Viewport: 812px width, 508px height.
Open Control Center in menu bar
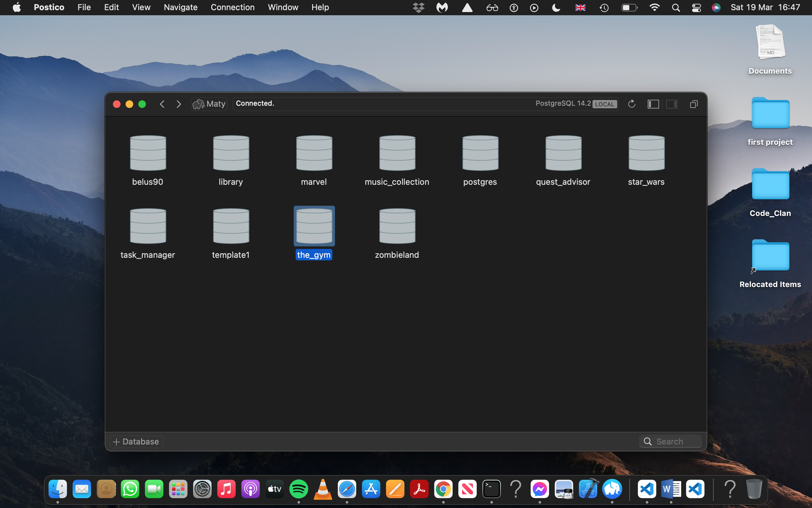coord(696,7)
